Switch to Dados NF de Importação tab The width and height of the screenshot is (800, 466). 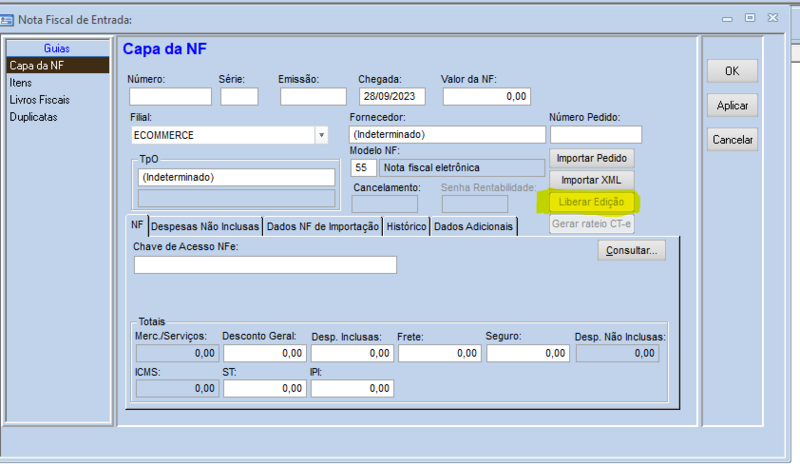tap(323, 227)
